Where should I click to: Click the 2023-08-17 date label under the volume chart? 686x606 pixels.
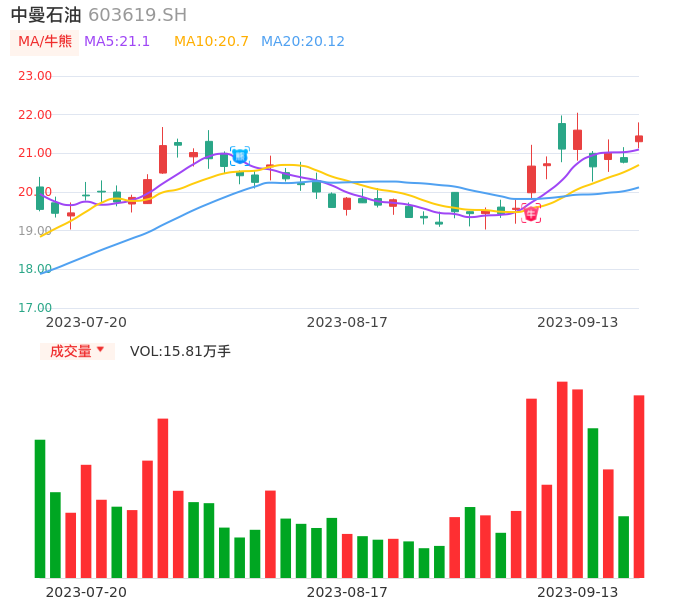pyautogui.click(x=347, y=592)
